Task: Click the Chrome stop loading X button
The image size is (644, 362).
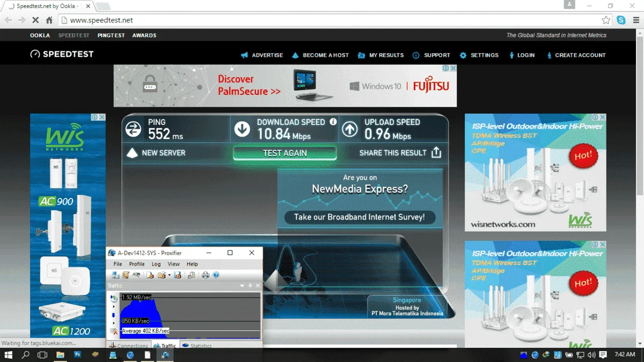Action: 35,20
